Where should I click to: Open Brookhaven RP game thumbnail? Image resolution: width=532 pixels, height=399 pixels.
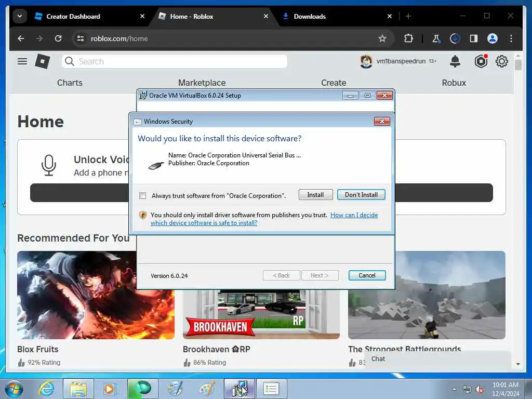(x=261, y=314)
